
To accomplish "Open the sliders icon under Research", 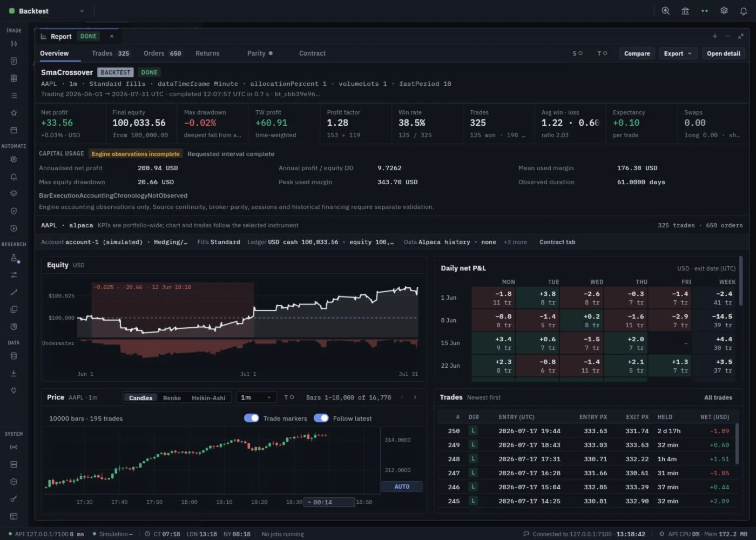I will pyautogui.click(x=13, y=275).
